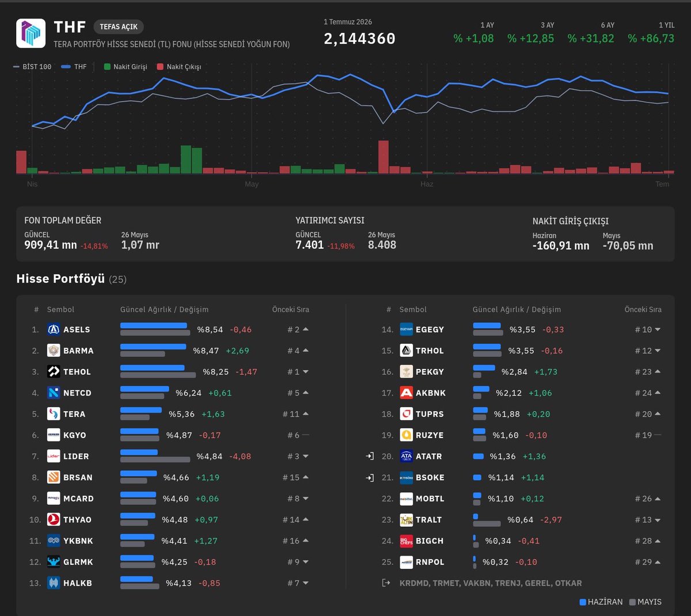Click the new-entry arrow icon beside BSOKE
691x616 pixels.
[370, 477]
